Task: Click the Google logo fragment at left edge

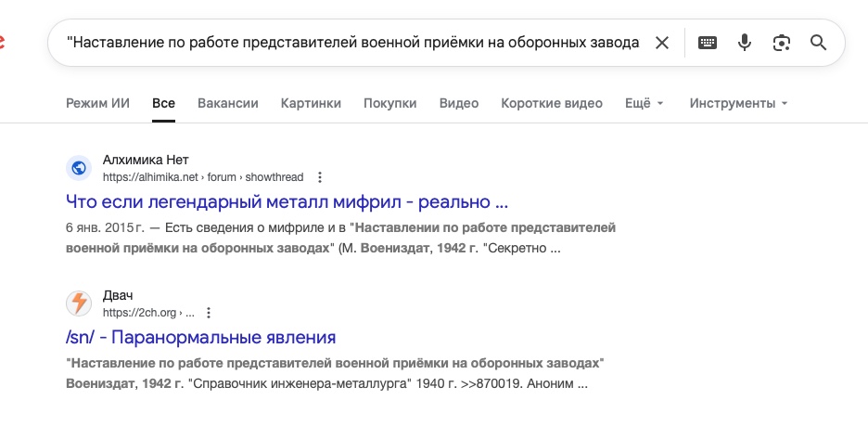Action: point(2,43)
